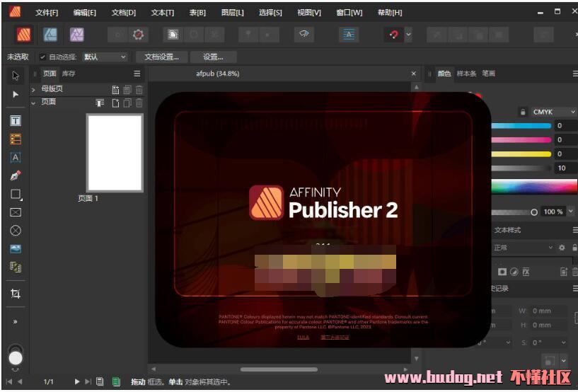Open the CMYK color model dropdown
Screen dimensions: 578x392
click(554, 112)
